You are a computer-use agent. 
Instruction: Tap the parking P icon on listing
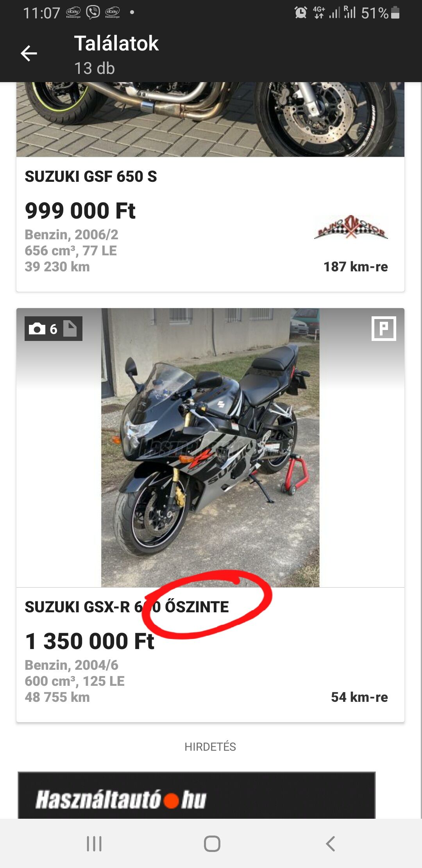coord(383,328)
